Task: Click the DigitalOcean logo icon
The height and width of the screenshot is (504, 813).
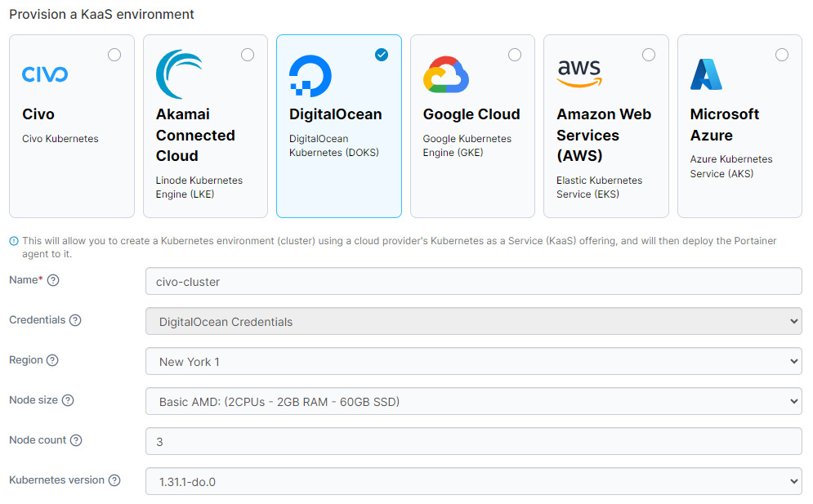Action: coord(310,77)
